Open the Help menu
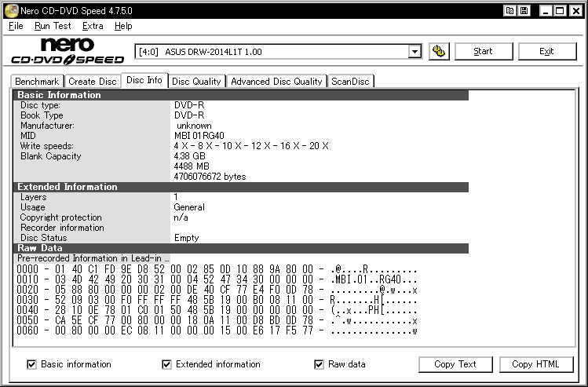 [123, 26]
